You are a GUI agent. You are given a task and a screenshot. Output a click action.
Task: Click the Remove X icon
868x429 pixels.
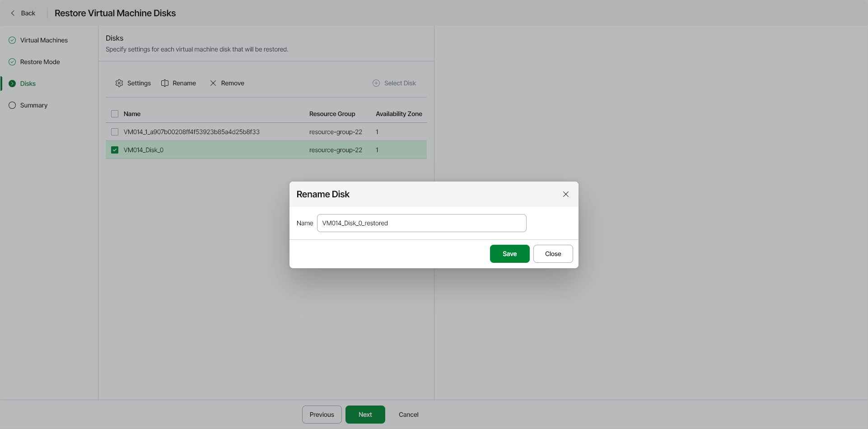pyautogui.click(x=213, y=83)
